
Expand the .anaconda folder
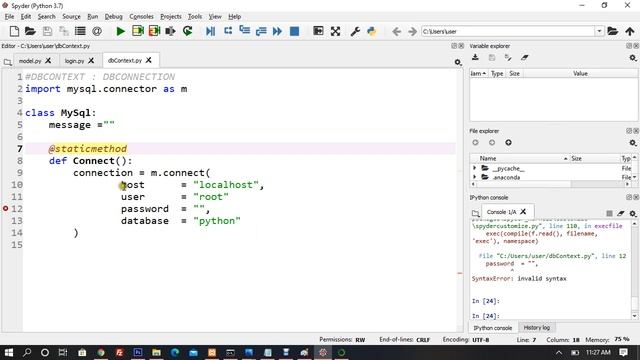[474, 177]
